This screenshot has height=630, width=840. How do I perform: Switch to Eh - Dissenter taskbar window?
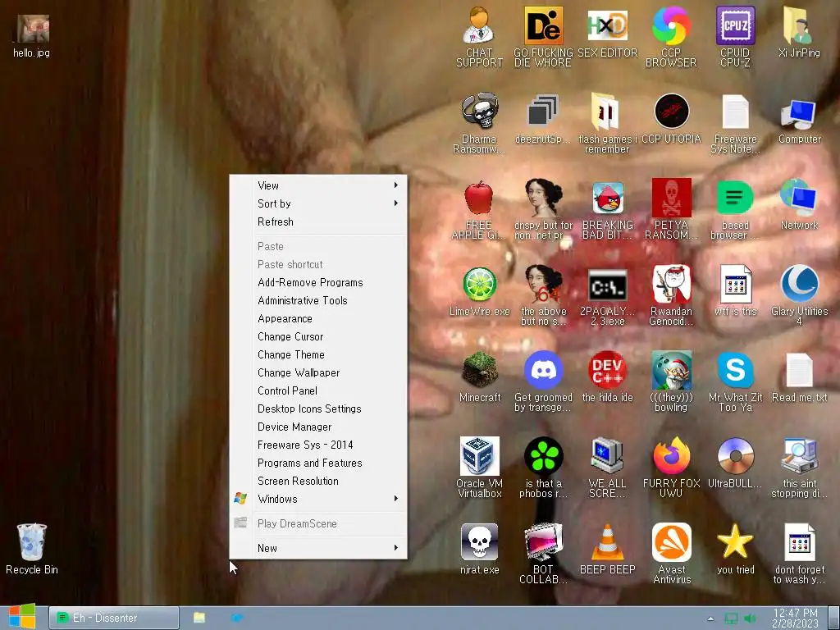[x=113, y=618]
